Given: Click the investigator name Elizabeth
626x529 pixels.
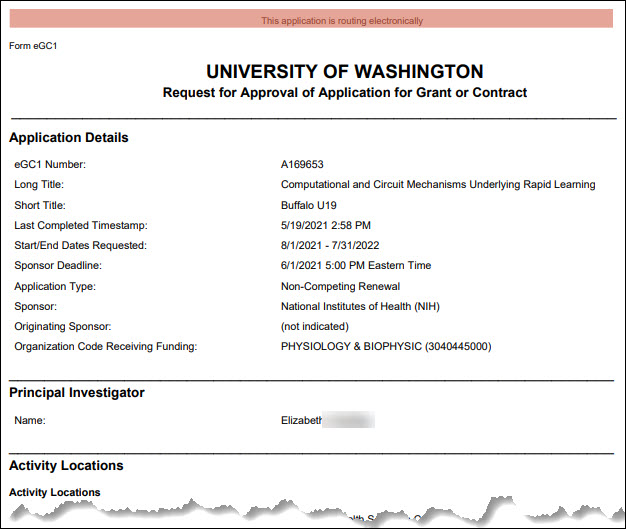Looking at the screenshot, I should coord(303,421).
